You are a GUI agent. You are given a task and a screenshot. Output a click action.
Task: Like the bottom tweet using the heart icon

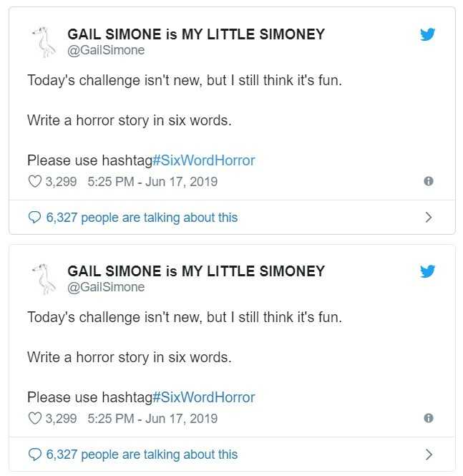tap(35, 419)
